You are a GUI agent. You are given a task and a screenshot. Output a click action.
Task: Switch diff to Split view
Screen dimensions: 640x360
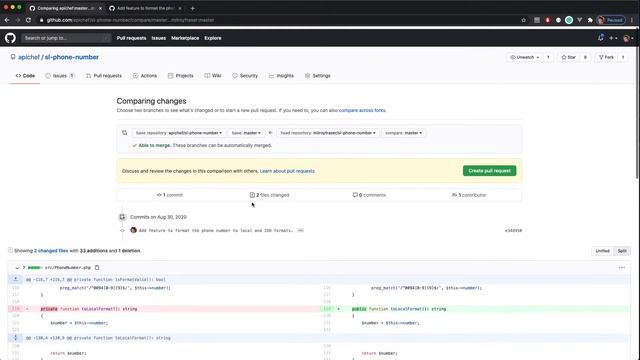(622, 251)
